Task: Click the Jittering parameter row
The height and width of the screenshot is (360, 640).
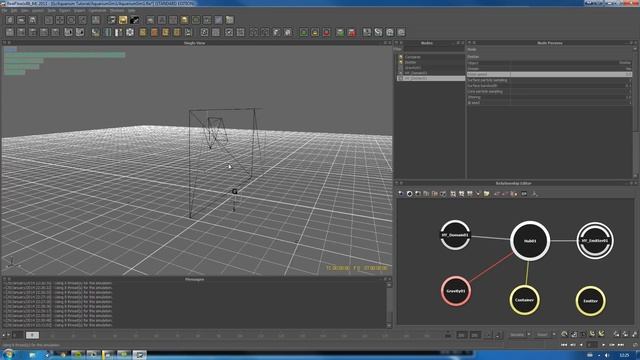Action: click(x=549, y=97)
